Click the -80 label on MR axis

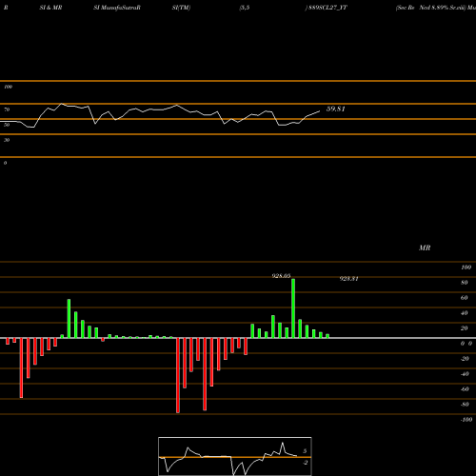point(465,405)
